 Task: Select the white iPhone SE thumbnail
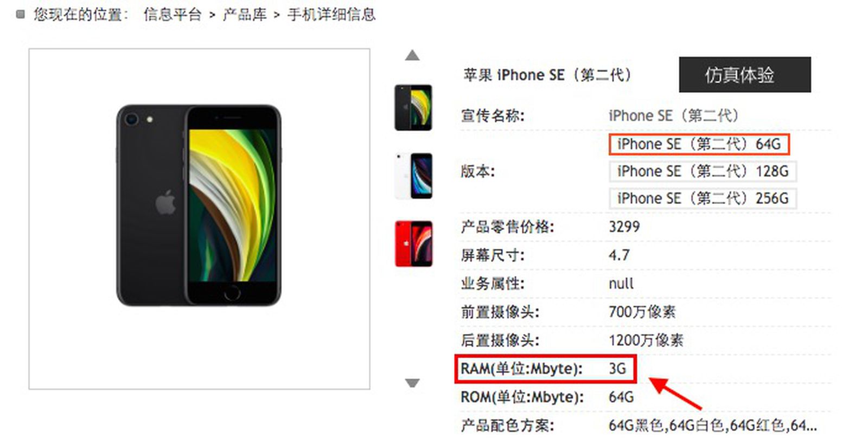point(413,176)
